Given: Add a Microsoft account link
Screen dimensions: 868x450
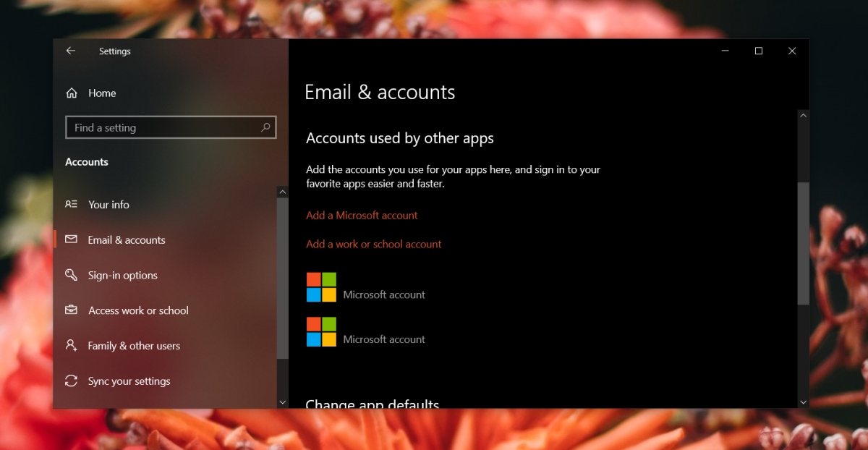Looking at the screenshot, I should tap(362, 215).
